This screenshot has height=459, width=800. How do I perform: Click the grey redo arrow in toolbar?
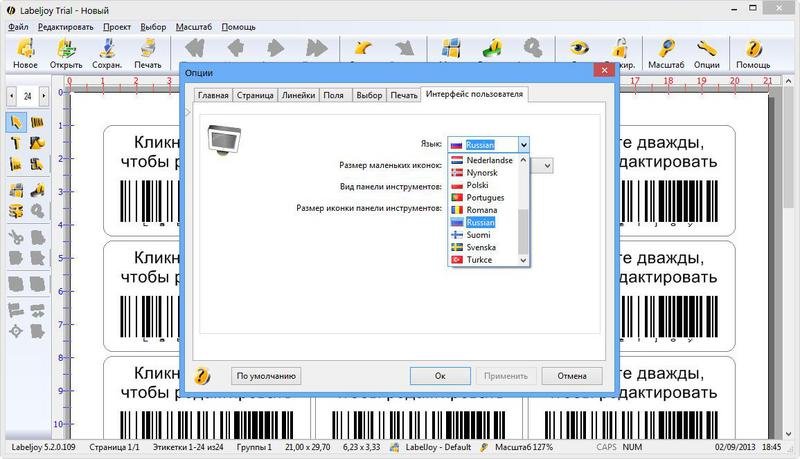click(405, 48)
